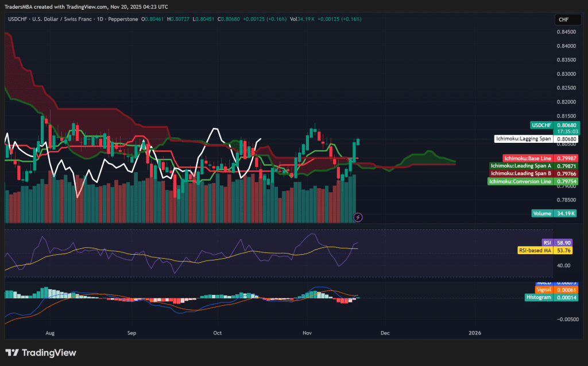The image size is (588, 366).
Task: Click the CHF currency badge top right
Action: click(567, 19)
